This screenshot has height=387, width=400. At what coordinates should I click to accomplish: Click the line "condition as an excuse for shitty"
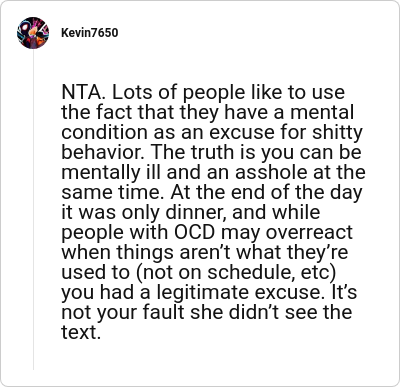tap(212, 132)
